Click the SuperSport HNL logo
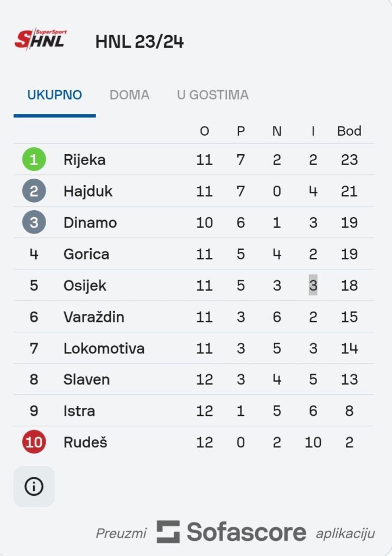 click(41, 39)
